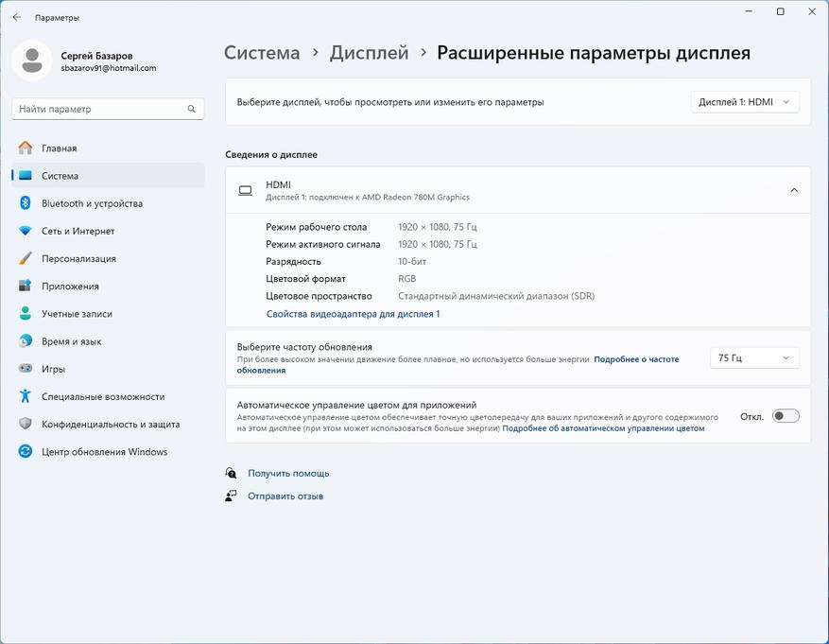829x644 pixels.
Task: Click the HDMI display device icon
Action: click(x=246, y=190)
